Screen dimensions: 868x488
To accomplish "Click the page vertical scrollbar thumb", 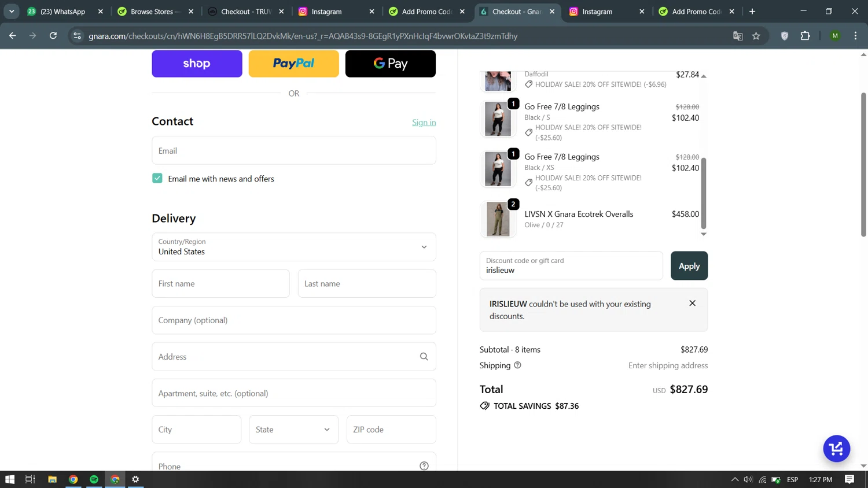I will (863, 165).
